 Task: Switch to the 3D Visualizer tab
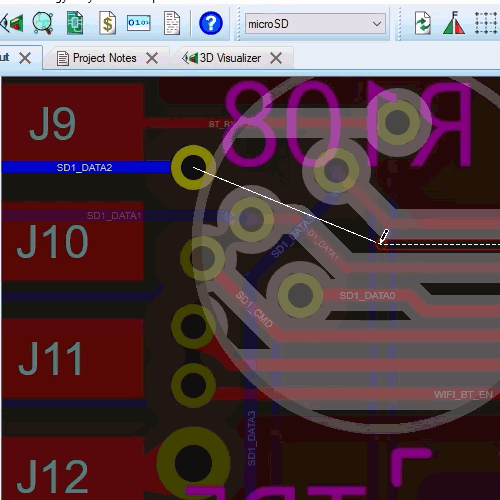pyautogui.click(x=230, y=58)
